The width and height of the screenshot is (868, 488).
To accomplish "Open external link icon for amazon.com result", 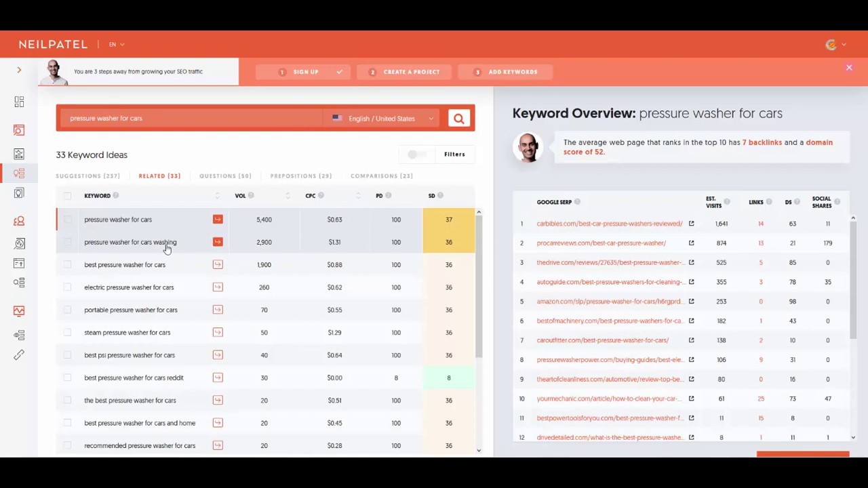I will pos(691,302).
